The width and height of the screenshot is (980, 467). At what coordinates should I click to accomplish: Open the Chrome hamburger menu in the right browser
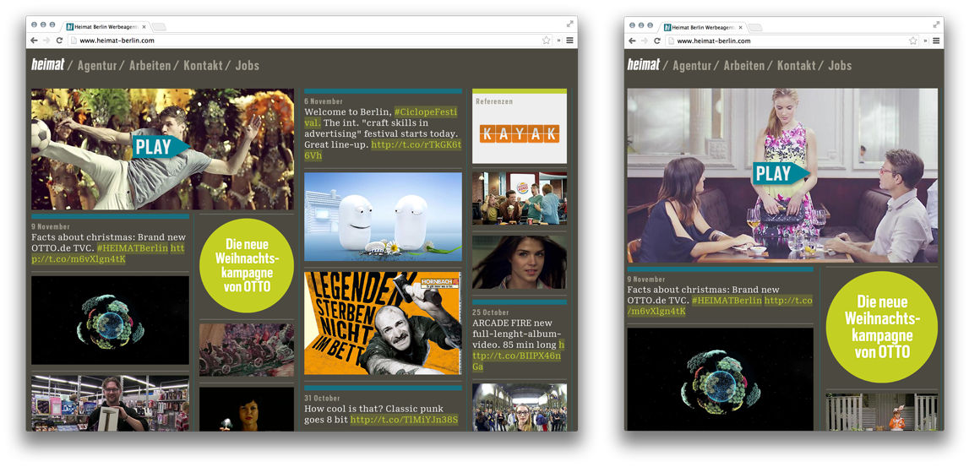(x=936, y=41)
